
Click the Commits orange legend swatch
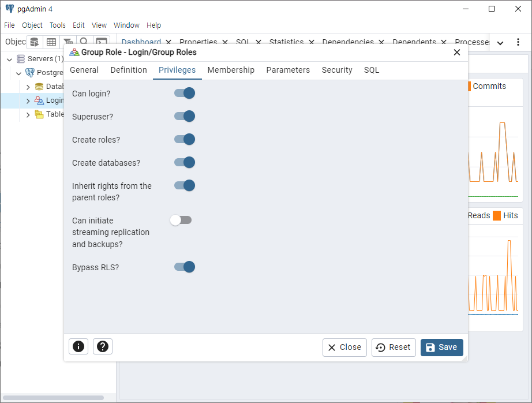coord(469,86)
